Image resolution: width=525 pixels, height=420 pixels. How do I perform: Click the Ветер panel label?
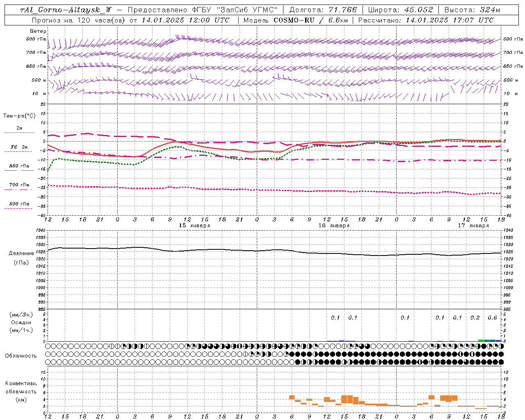38,31
